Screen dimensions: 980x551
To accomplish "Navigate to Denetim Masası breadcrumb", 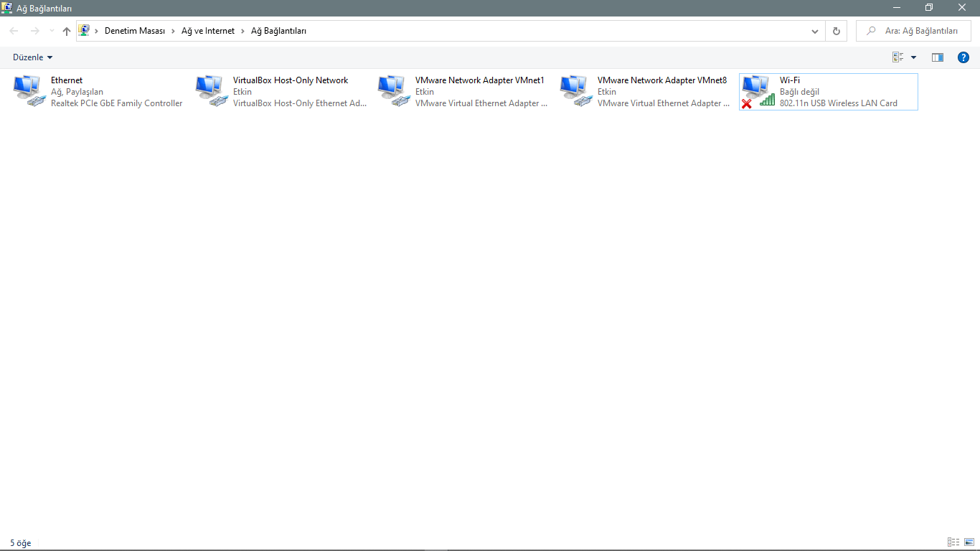I will pos(135,31).
